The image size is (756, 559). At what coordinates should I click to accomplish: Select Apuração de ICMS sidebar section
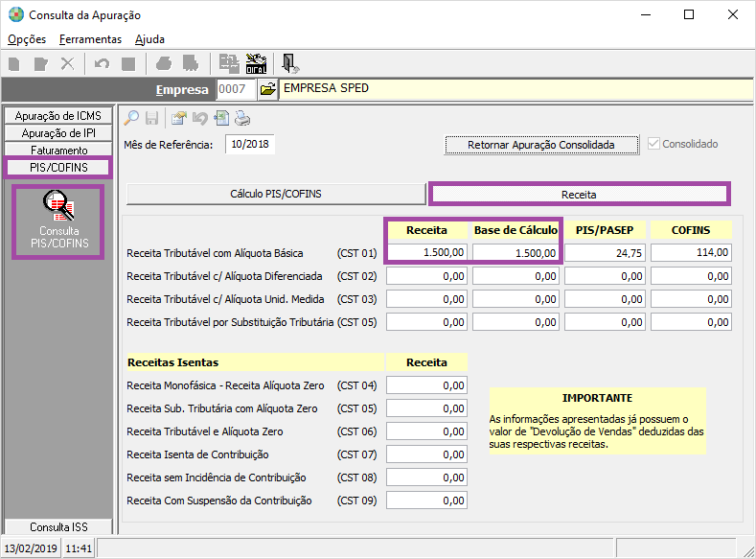pos(58,116)
